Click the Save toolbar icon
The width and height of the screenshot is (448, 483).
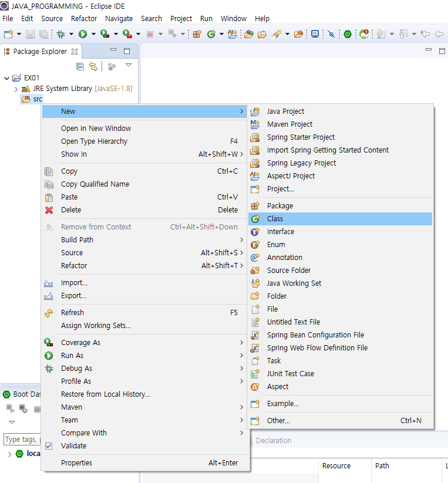[30, 34]
